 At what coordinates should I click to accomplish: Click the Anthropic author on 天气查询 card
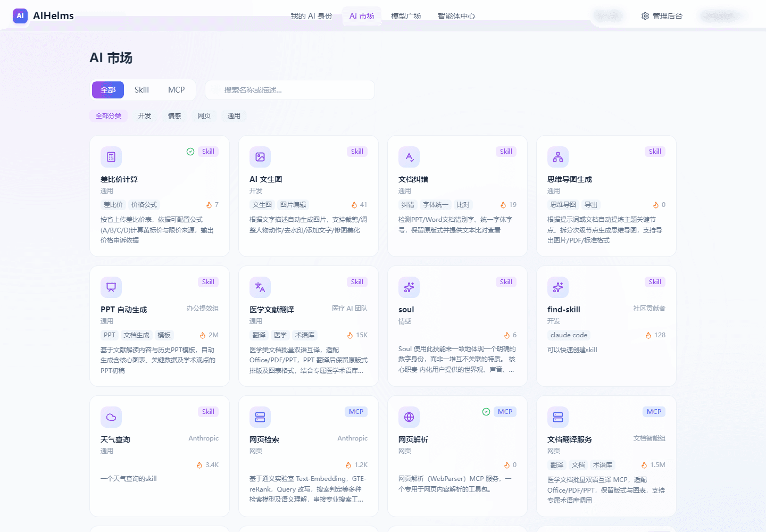[204, 438]
